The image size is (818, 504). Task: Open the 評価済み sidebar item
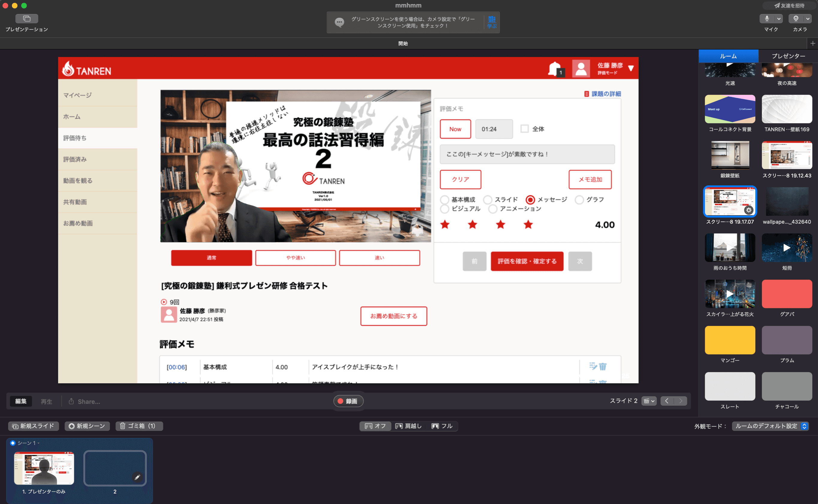tap(98, 159)
